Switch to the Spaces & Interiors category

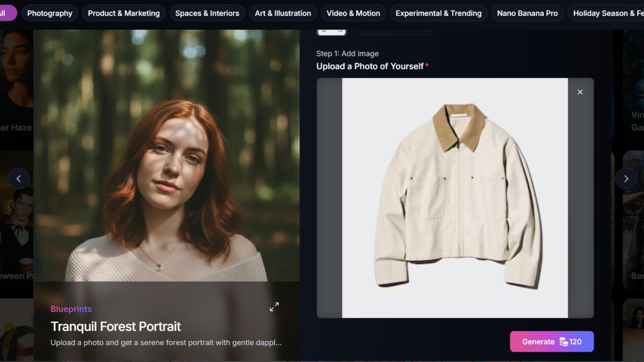(x=207, y=13)
